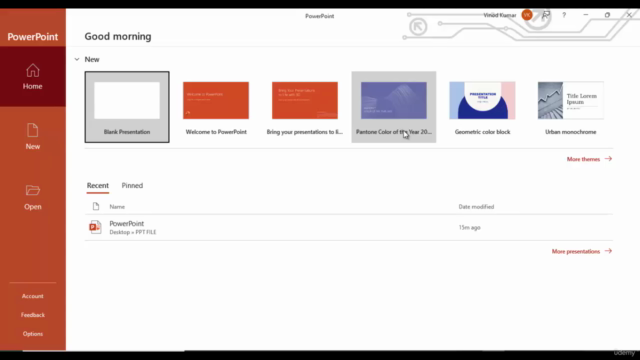Click the PowerPoint file icon in list
Screen dimensions: 640x360
point(95,227)
